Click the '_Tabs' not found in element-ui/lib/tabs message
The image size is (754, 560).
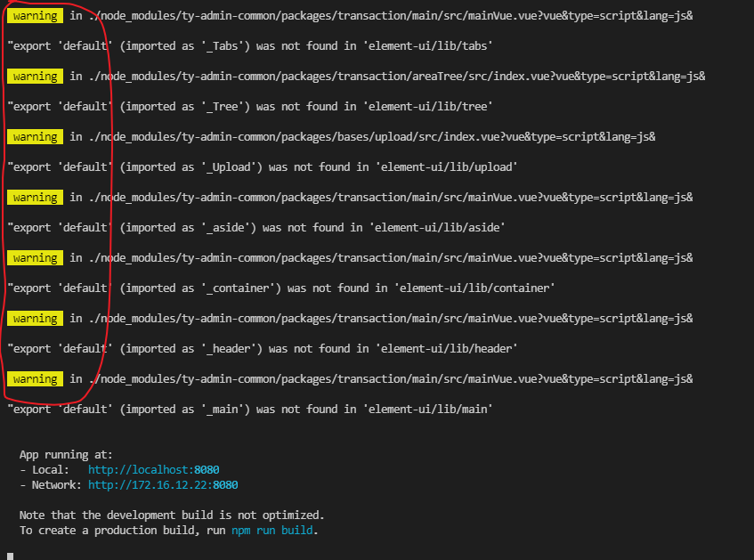click(250, 46)
